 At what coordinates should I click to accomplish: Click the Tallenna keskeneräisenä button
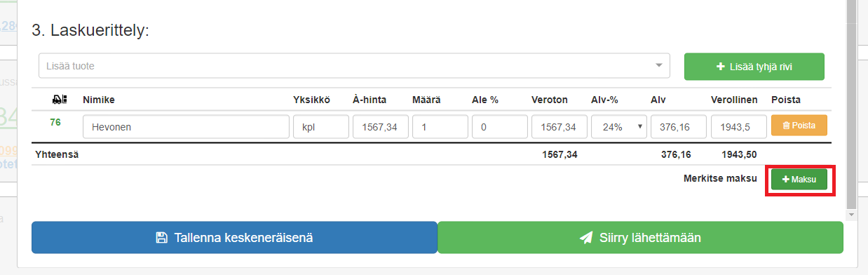(x=234, y=237)
